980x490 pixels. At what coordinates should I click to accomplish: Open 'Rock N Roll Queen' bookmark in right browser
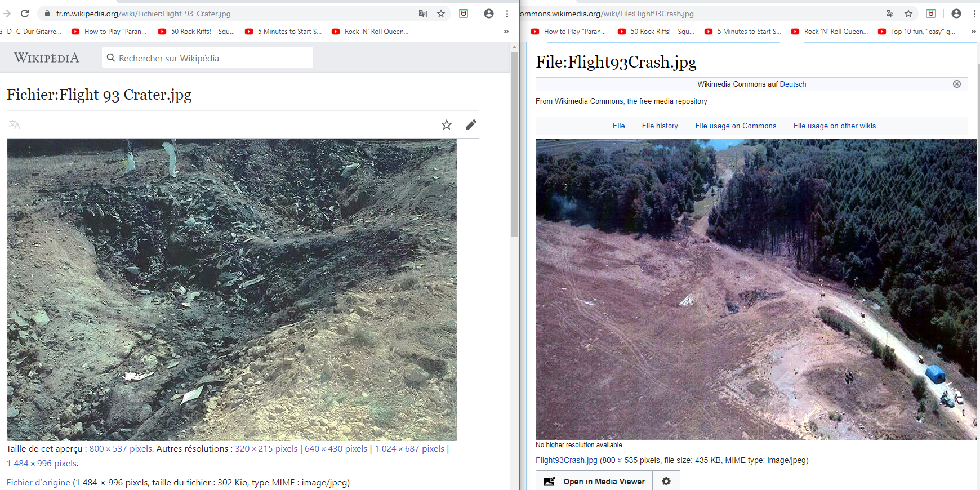pyautogui.click(x=830, y=32)
